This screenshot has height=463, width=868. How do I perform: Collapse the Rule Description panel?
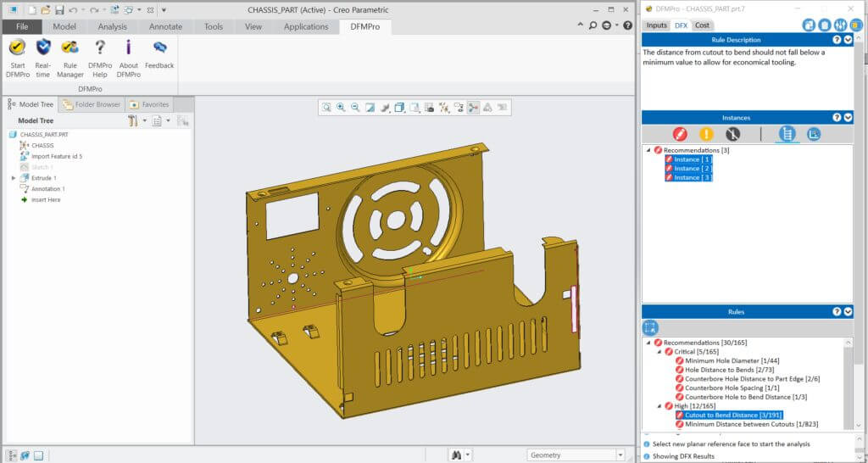click(x=848, y=40)
